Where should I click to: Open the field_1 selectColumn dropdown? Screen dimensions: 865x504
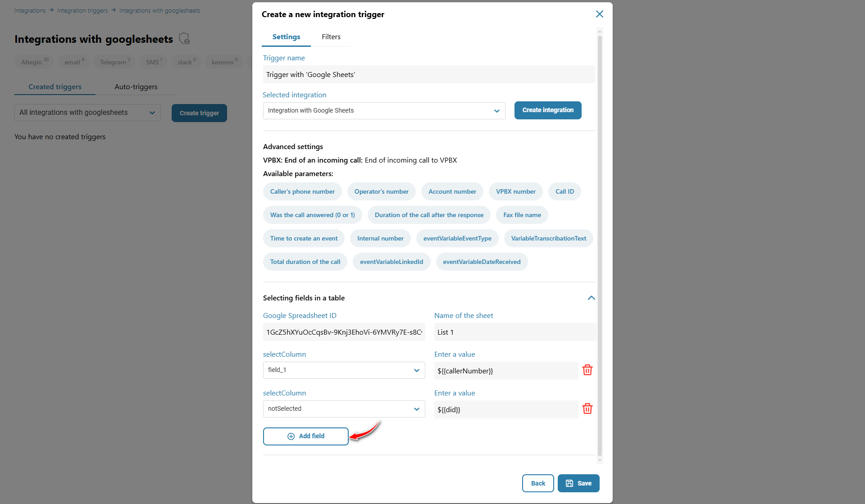(344, 370)
